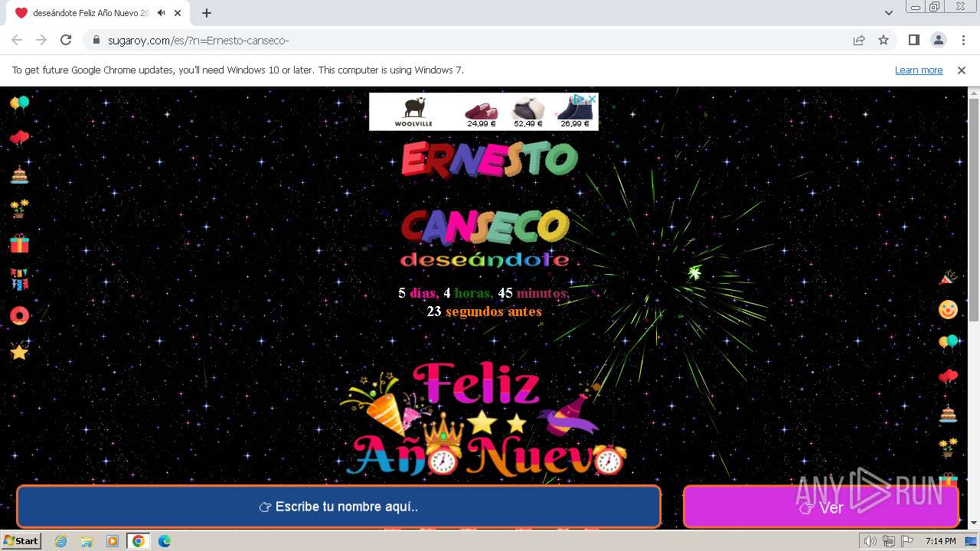The width and height of the screenshot is (980, 551).
Task: Click the party popper emoji on right side
Action: (x=948, y=277)
